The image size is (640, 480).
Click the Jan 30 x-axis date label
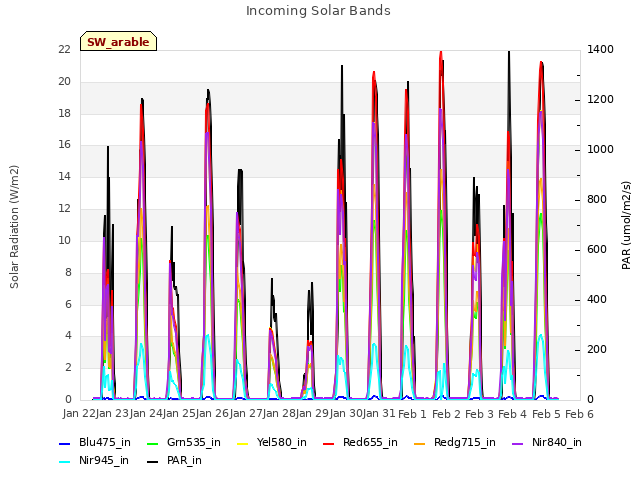(346, 413)
